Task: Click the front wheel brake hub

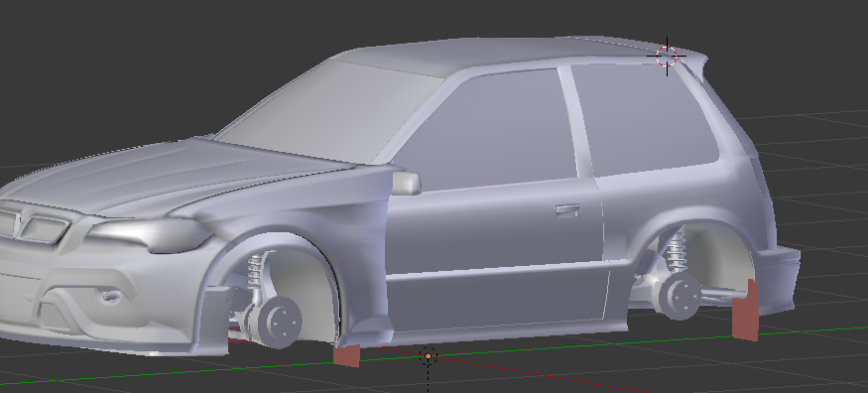Action: point(280,323)
